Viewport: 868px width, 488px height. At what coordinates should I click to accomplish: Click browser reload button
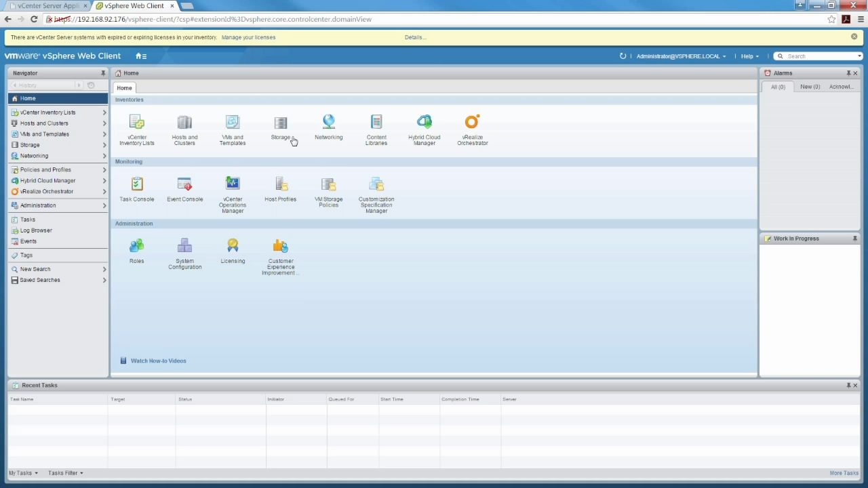(34, 19)
